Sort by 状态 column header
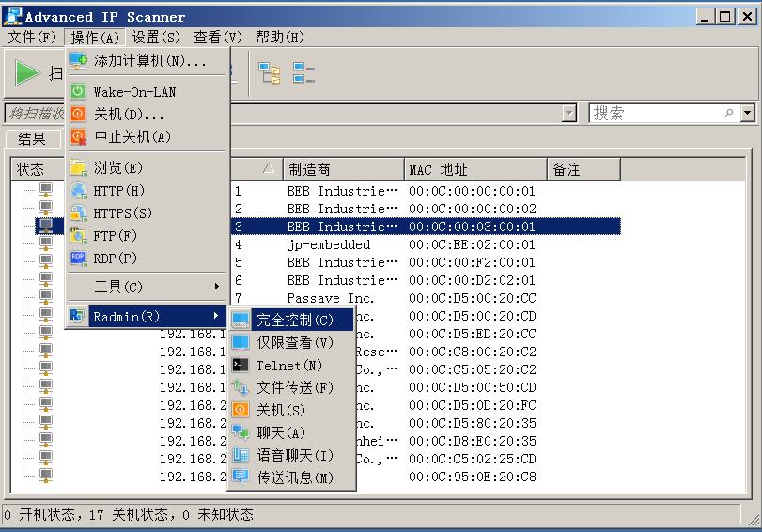 38,169
